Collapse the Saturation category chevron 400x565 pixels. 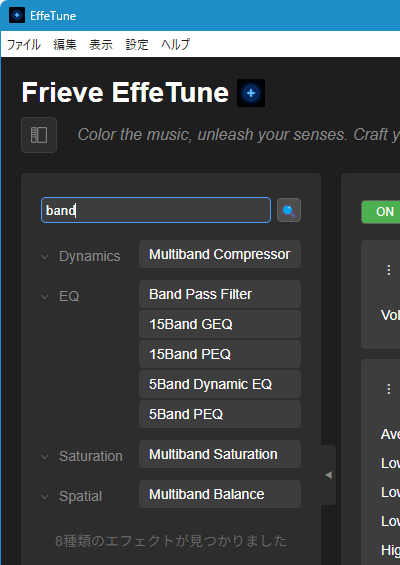(x=45, y=457)
